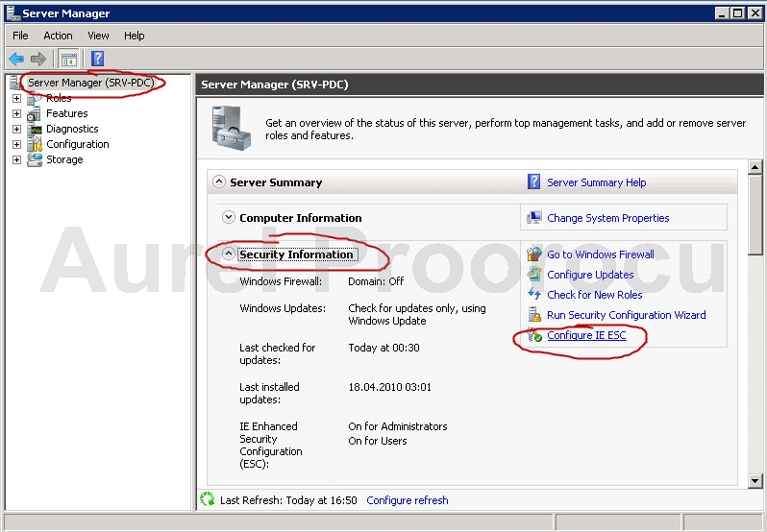Click the '18.04.2010 03:01' value
This screenshot has width=767, height=532.
[x=389, y=387]
